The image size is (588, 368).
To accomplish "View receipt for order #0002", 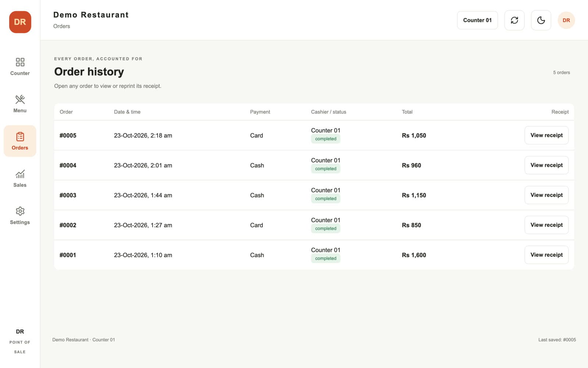I will coord(546,225).
